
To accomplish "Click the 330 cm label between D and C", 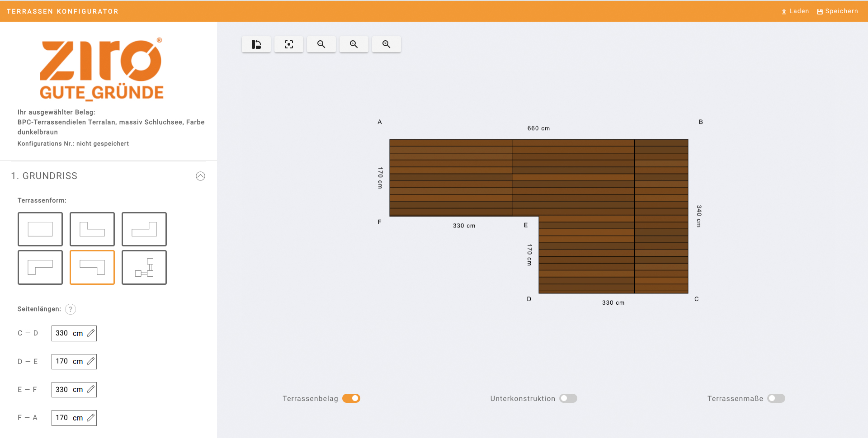I will click(613, 303).
